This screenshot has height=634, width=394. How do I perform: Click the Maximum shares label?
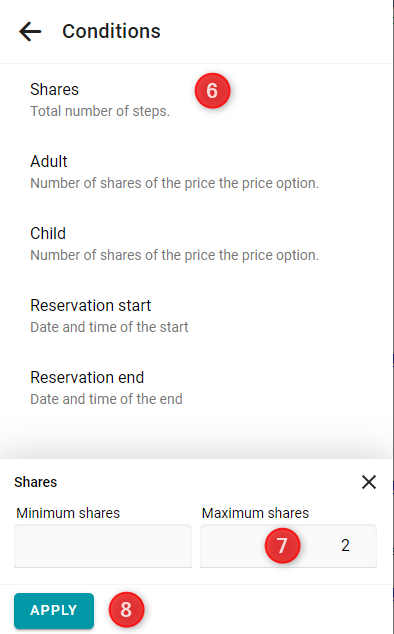point(255,513)
